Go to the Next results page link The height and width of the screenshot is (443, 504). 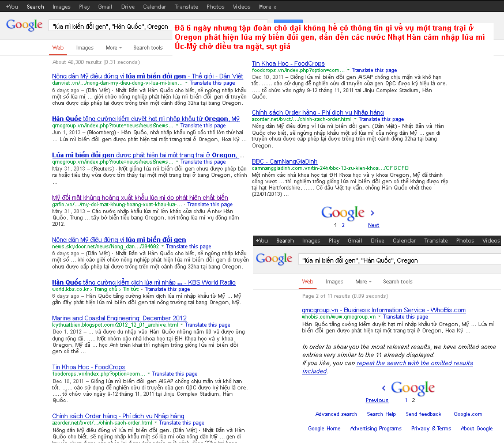374,225
